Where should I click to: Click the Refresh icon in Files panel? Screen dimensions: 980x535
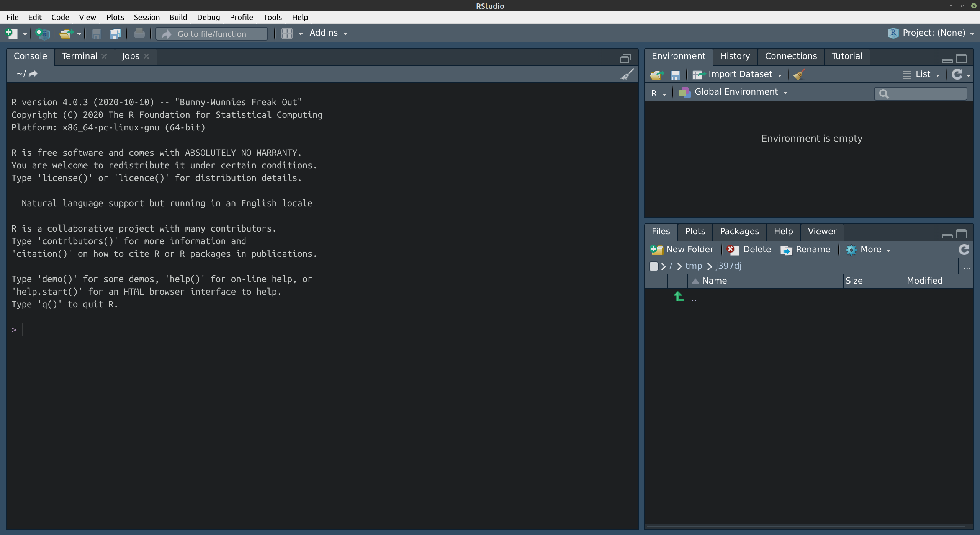964,249
